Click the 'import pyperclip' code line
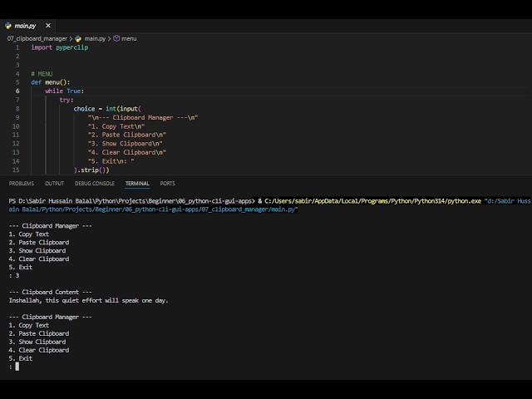The height and width of the screenshot is (399, 532). pos(60,47)
